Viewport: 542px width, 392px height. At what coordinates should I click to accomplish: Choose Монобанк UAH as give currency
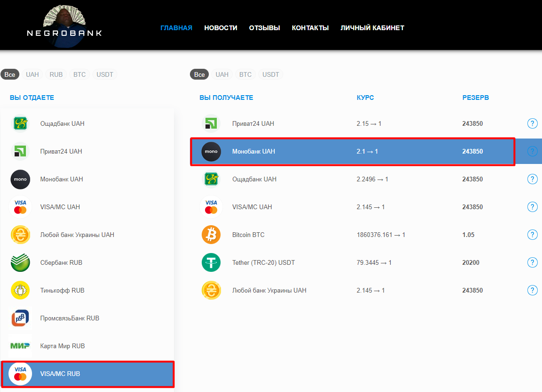pyautogui.click(x=87, y=180)
